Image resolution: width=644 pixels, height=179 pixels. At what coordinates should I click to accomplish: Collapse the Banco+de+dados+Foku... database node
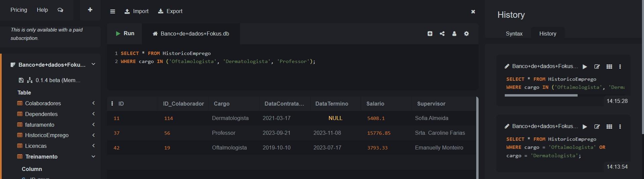(93, 64)
